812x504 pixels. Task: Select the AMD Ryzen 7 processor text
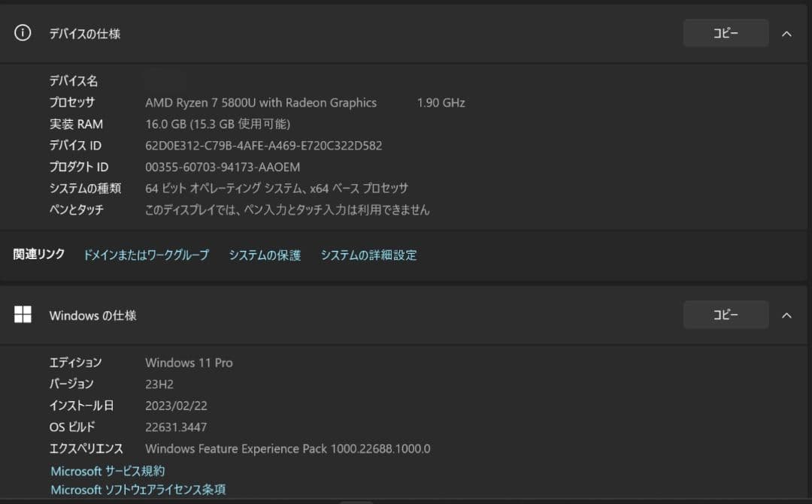point(260,102)
